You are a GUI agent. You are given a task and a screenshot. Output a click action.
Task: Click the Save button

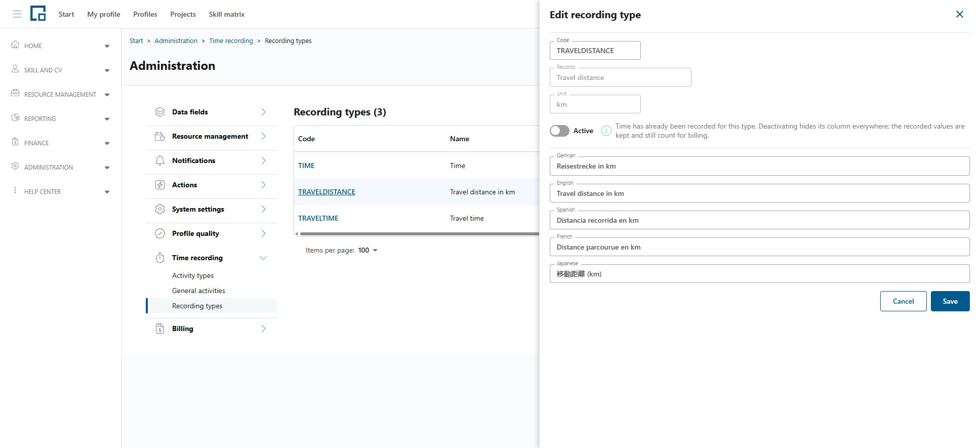[950, 301]
